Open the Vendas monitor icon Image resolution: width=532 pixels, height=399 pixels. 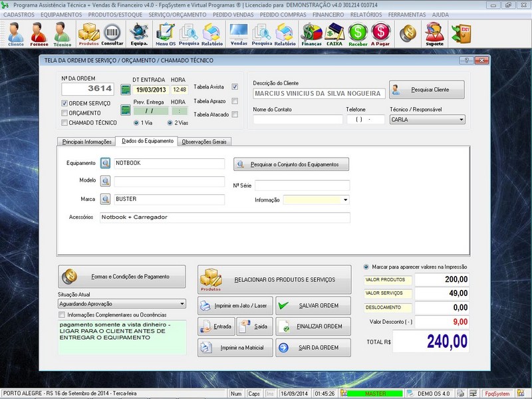coord(239,34)
